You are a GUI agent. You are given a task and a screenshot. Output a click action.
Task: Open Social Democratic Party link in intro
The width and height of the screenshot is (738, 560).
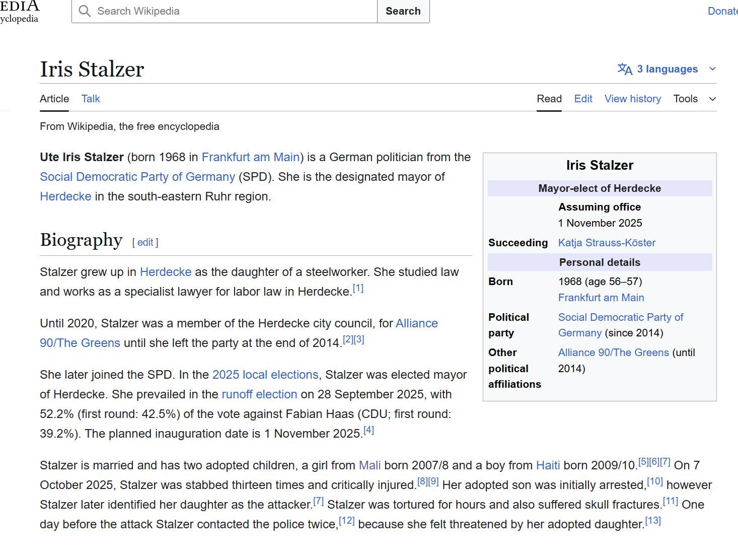(x=137, y=177)
